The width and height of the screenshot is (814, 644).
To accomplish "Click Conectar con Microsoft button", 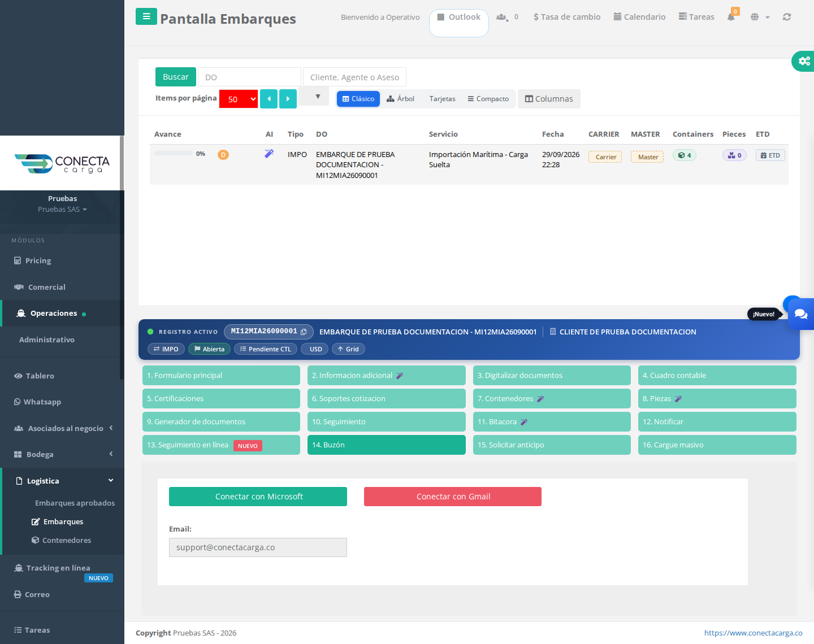I will [x=258, y=497].
